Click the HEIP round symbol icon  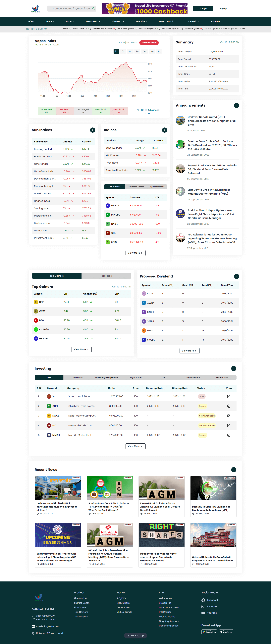point(36,302)
